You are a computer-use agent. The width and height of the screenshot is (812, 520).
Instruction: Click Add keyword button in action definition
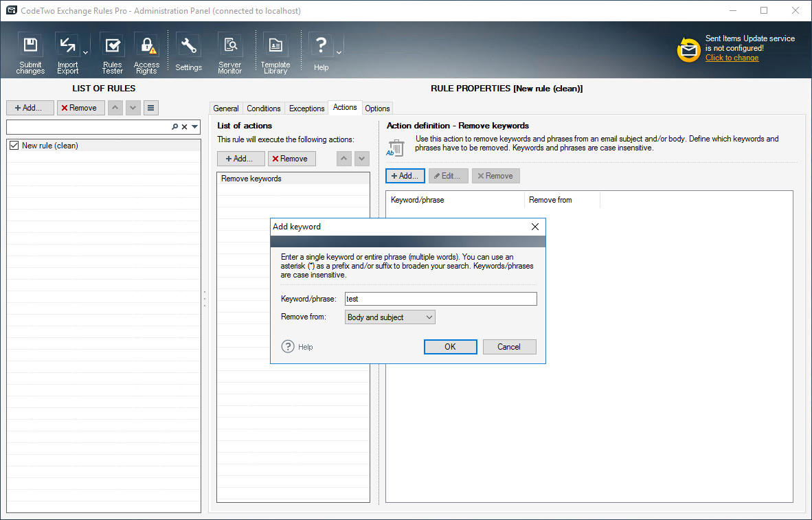click(405, 176)
